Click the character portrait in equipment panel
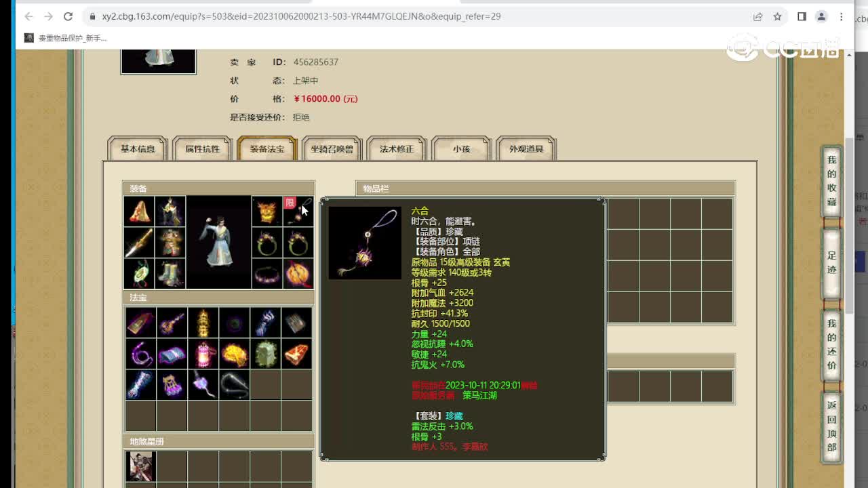 pyautogui.click(x=218, y=243)
